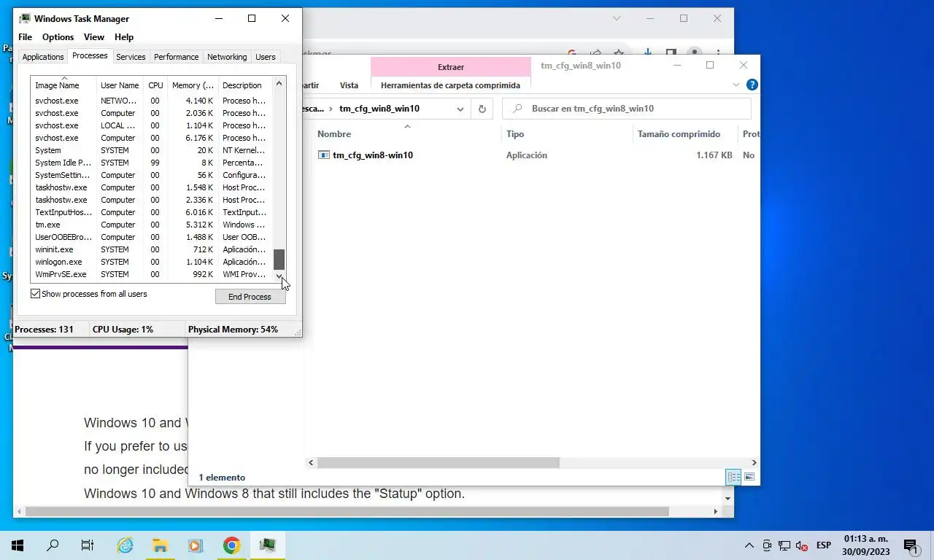Sort processes by Memory column
This screenshot has height=560, width=934.
pos(193,85)
